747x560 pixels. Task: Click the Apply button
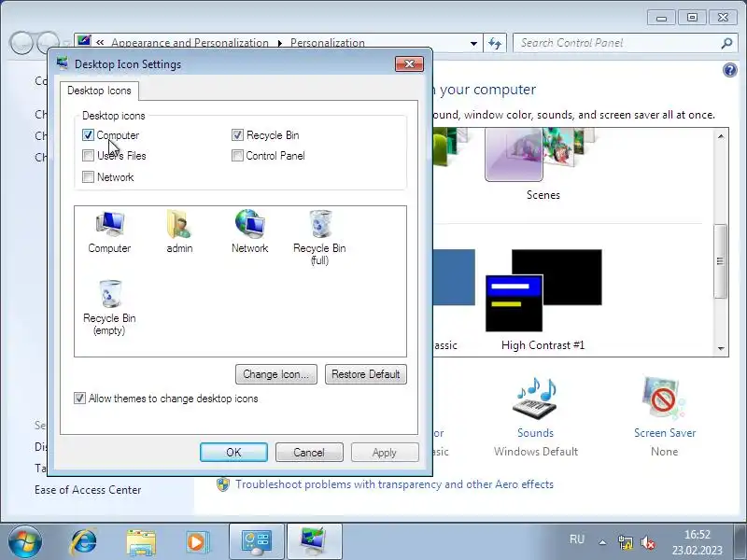click(x=385, y=453)
